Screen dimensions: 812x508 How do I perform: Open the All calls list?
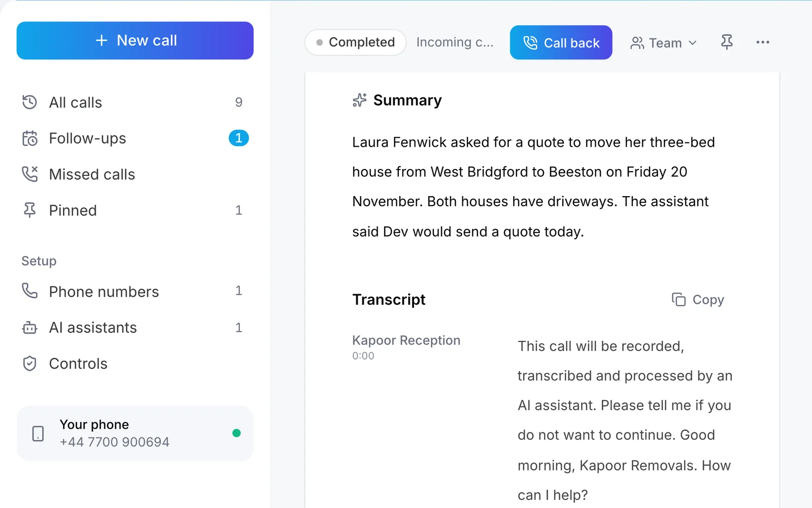tap(135, 103)
